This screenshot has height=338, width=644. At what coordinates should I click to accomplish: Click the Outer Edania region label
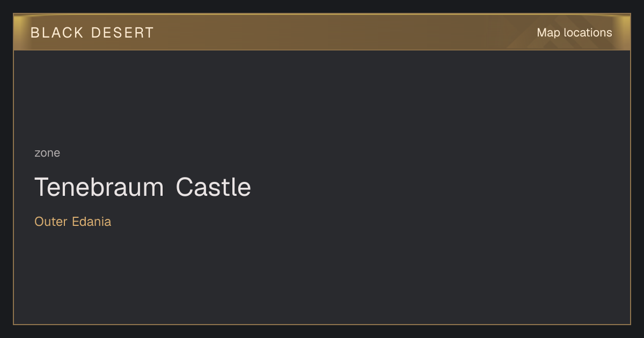point(73,222)
